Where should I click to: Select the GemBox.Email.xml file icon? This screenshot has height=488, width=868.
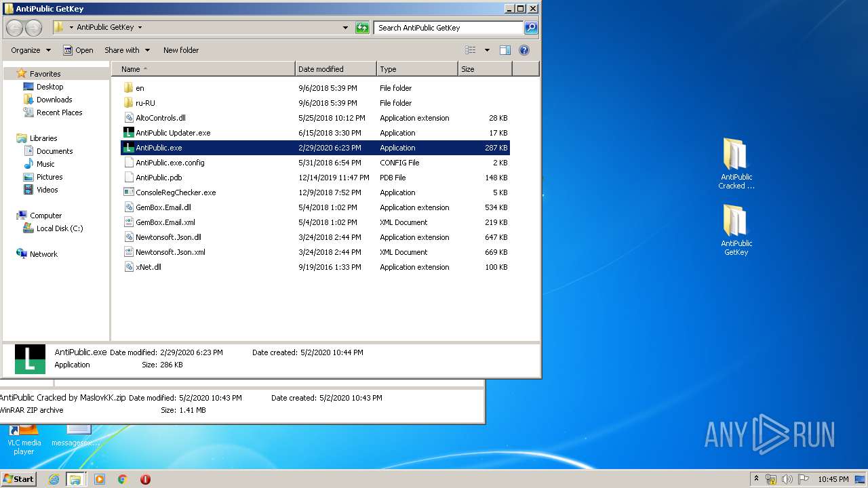(x=129, y=222)
